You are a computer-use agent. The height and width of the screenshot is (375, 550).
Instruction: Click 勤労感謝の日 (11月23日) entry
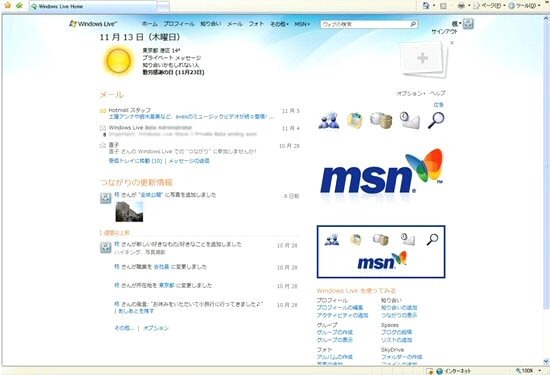tap(173, 72)
